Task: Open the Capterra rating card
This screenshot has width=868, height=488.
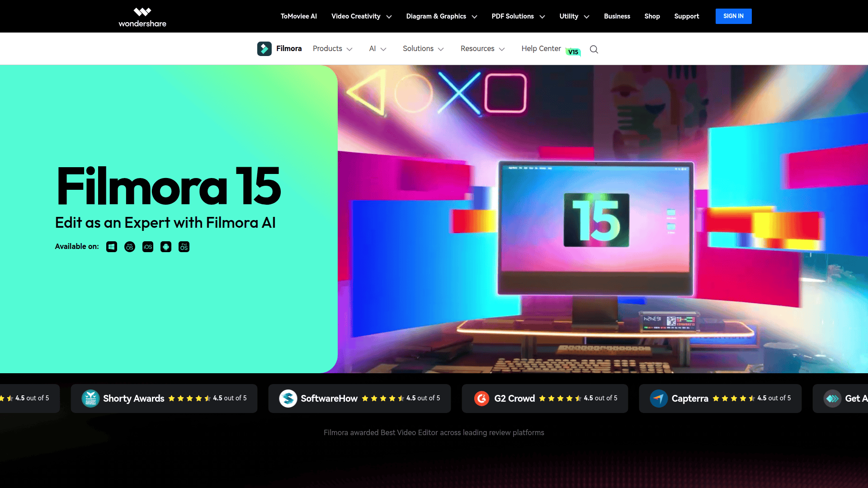Action: [x=720, y=399]
